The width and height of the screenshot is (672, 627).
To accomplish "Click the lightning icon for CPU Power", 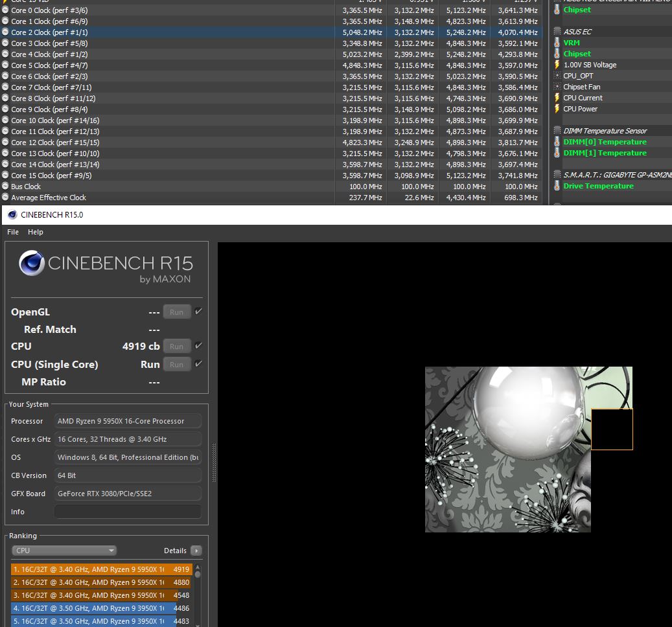I will [x=557, y=109].
